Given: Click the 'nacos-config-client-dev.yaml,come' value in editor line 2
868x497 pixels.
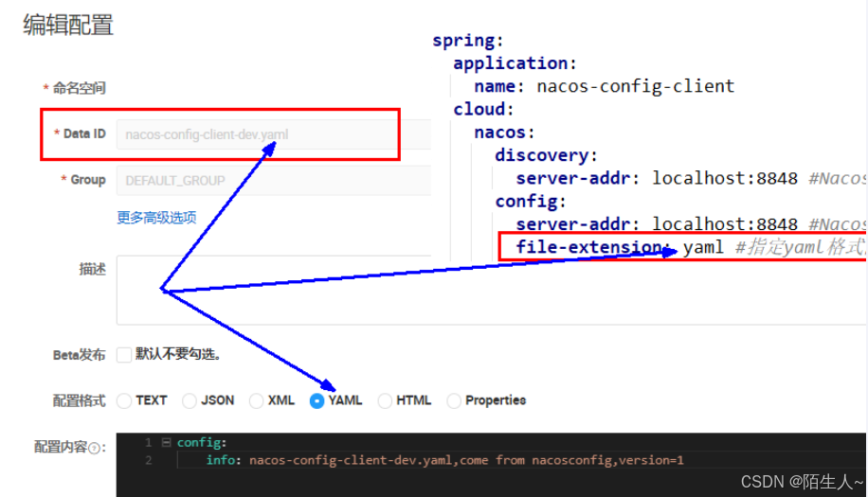Looking at the screenshot, I should click(369, 460).
